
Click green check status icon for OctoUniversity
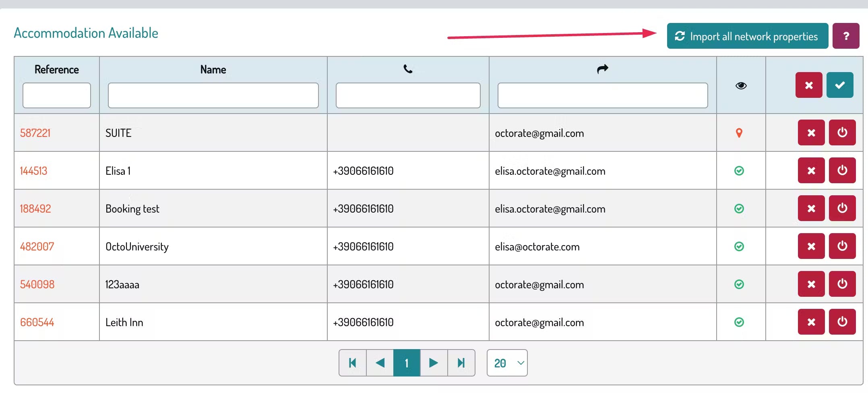(739, 246)
